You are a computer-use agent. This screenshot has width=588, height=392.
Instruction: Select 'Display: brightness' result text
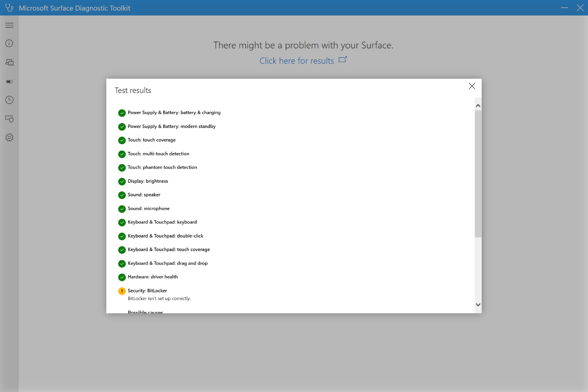coord(148,181)
